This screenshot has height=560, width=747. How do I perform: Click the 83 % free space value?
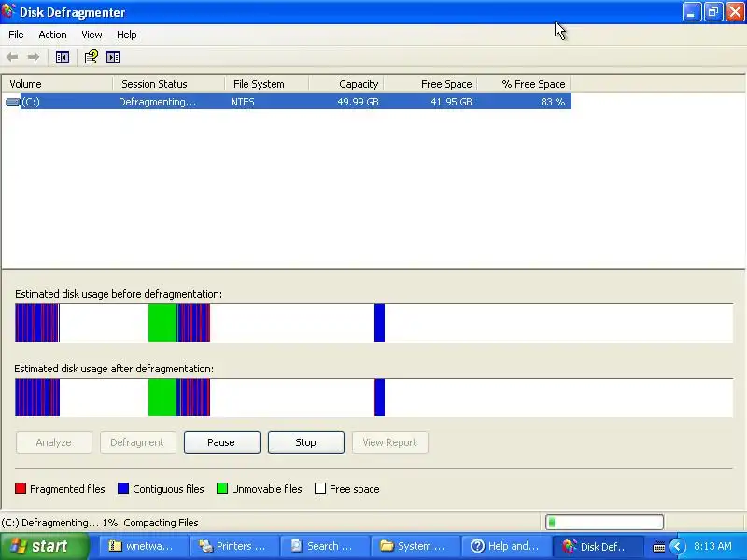pyautogui.click(x=553, y=102)
